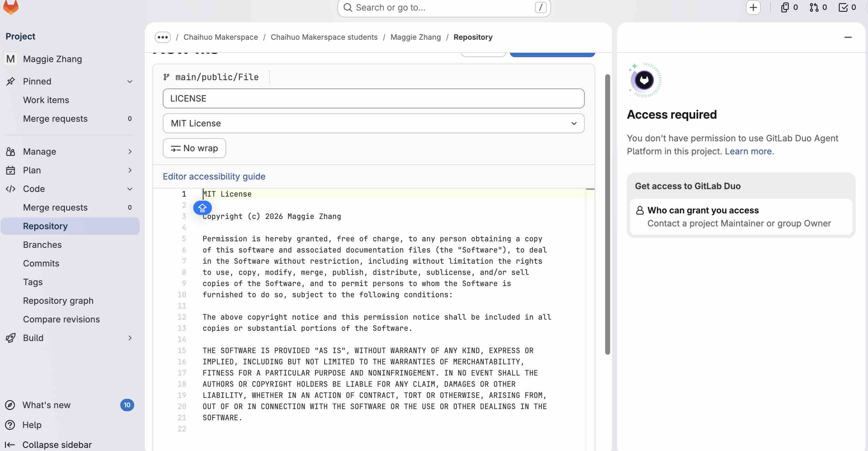Click the blue floating upload arrow icon
This screenshot has height=451, width=868.
click(x=202, y=208)
